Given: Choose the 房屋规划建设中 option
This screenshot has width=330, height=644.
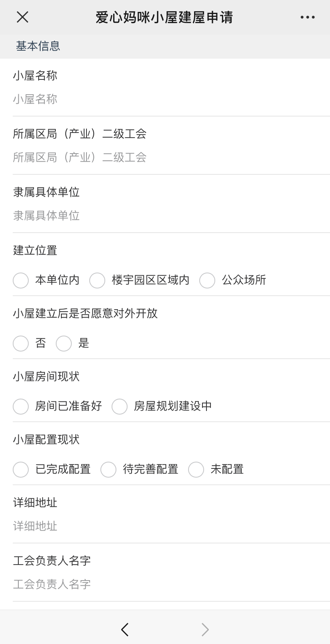Looking at the screenshot, I should point(120,407).
